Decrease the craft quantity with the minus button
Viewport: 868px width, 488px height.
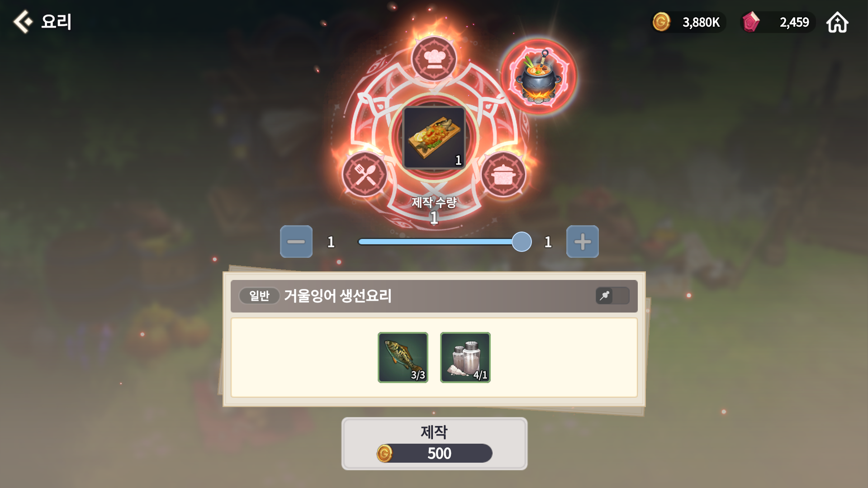point(296,242)
